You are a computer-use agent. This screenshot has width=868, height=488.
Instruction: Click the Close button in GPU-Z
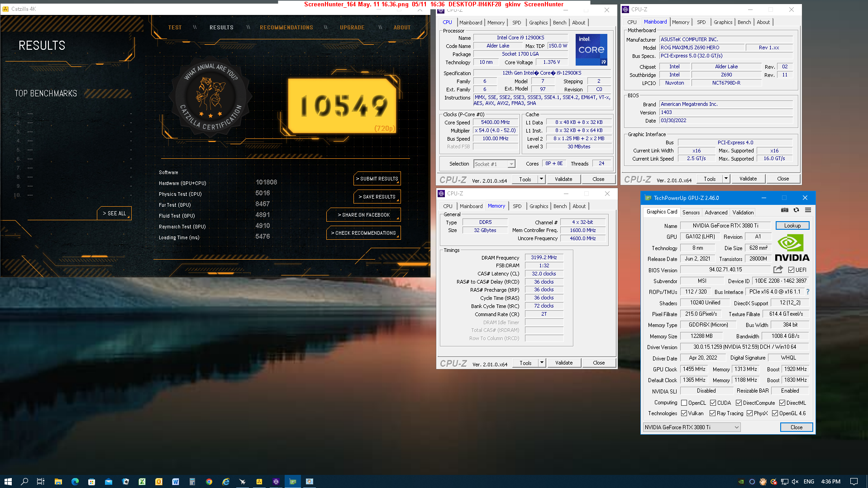796,427
